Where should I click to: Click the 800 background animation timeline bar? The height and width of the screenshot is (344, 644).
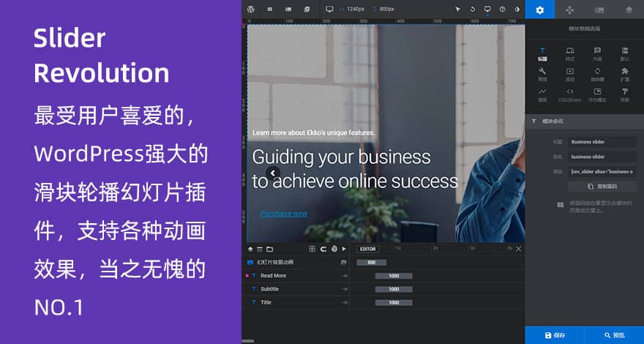371,263
